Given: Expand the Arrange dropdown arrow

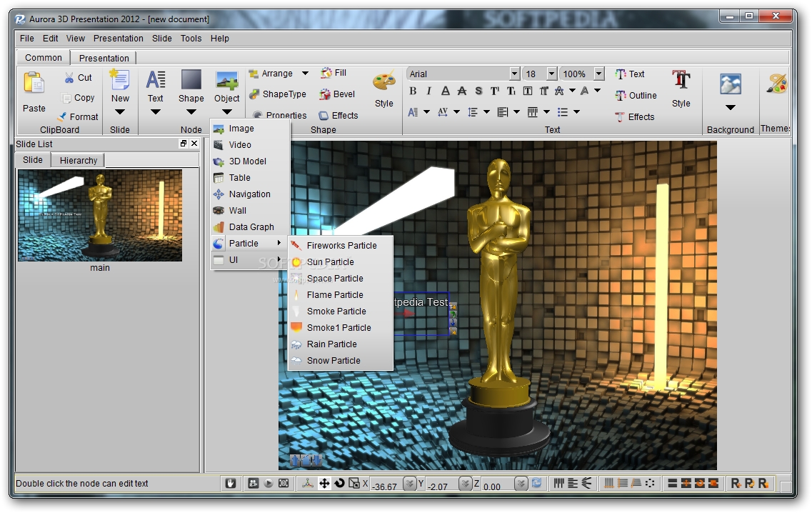Looking at the screenshot, I should click(305, 73).
